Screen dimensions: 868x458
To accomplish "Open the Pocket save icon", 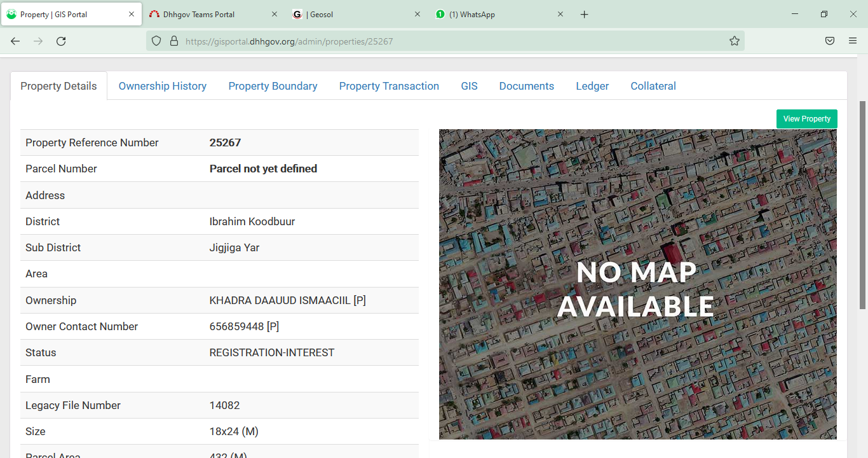I will [830, 41].
